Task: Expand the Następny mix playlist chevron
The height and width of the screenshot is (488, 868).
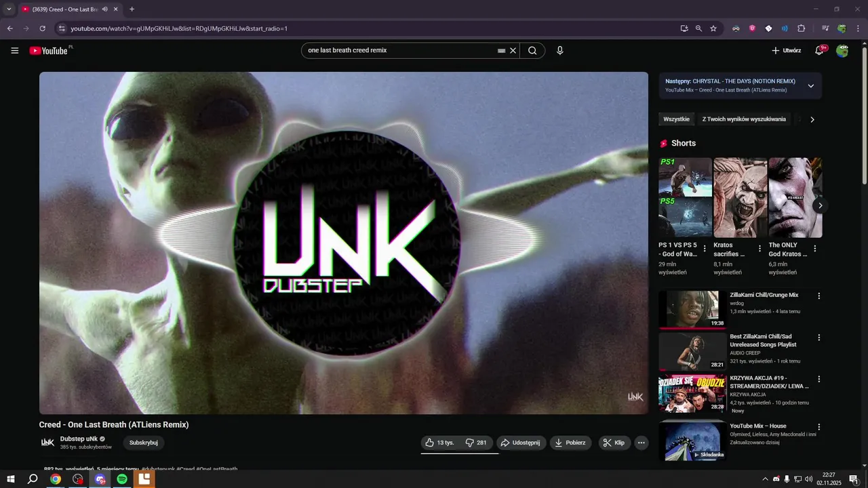Action: click(x=810, y=86)
